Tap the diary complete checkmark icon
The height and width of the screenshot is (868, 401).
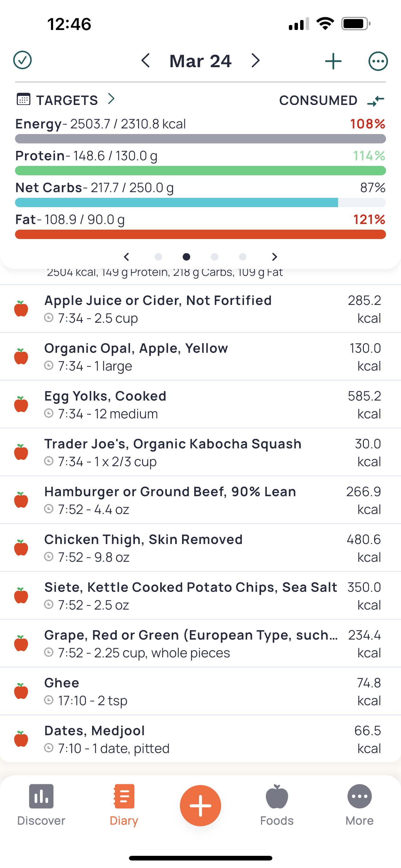22,61
